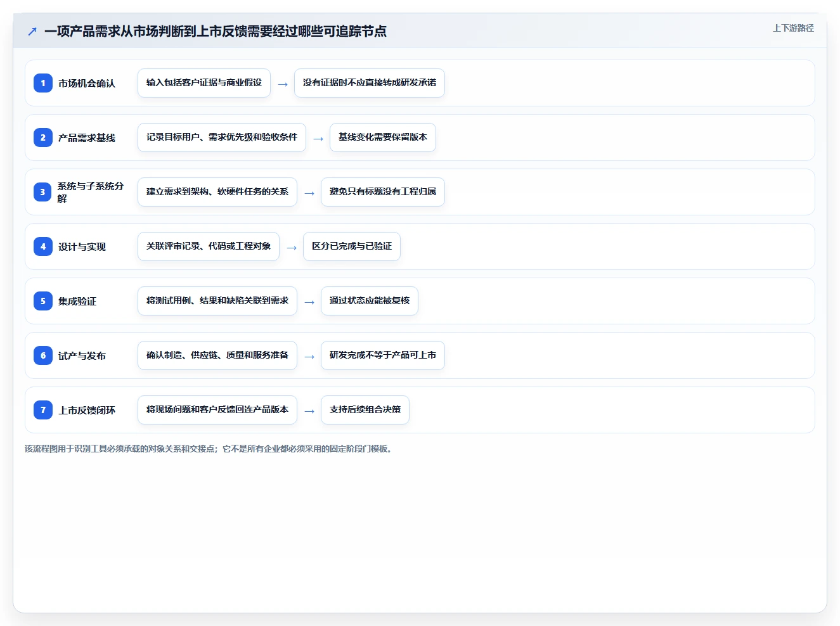This screenshot has width=840, height=626.
Task: Click the 上下游路径 label in the header
Action: pos(793,28)
